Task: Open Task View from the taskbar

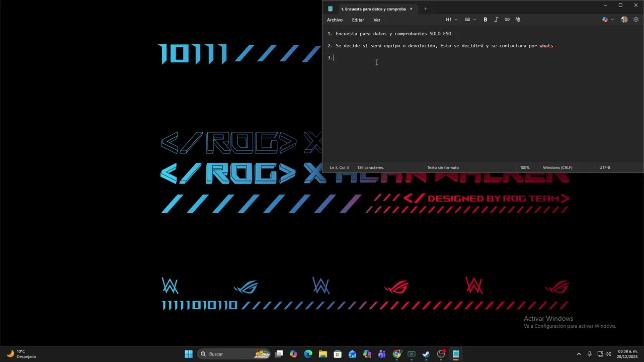Action: click(x=279, y=354)
